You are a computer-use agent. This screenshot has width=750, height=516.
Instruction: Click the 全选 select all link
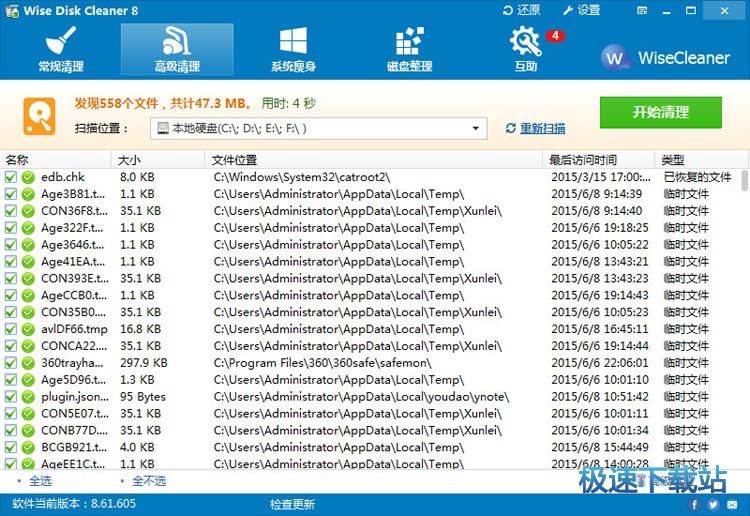pyautogui.click(x=40, y=481)
